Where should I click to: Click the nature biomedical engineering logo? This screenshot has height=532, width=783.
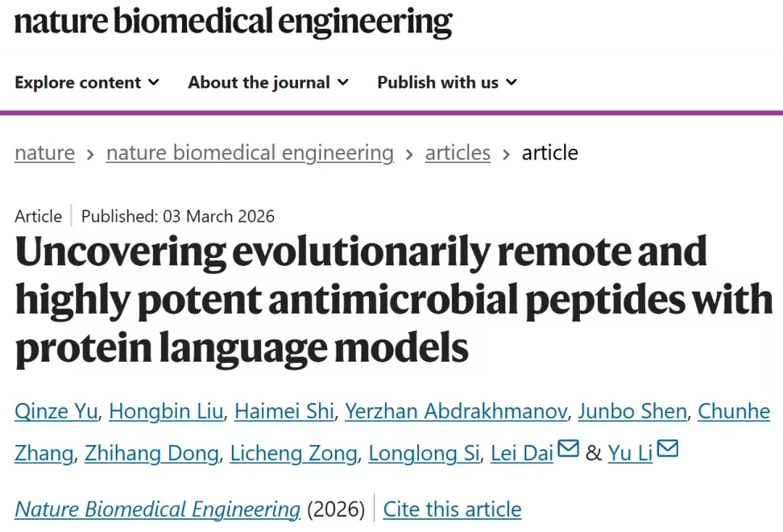(x=233, y=22)
